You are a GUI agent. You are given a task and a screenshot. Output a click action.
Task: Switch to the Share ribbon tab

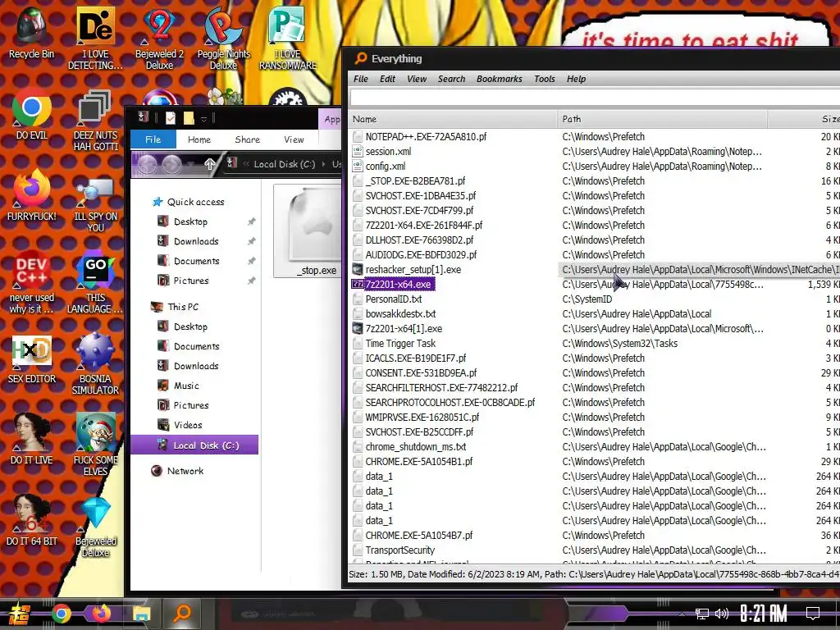pos(248,139)
